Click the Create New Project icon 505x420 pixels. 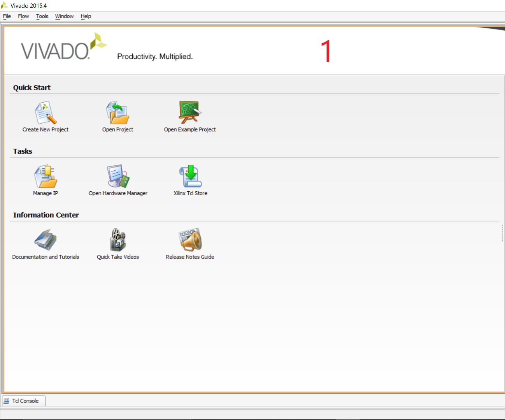(x=46, y=112)
